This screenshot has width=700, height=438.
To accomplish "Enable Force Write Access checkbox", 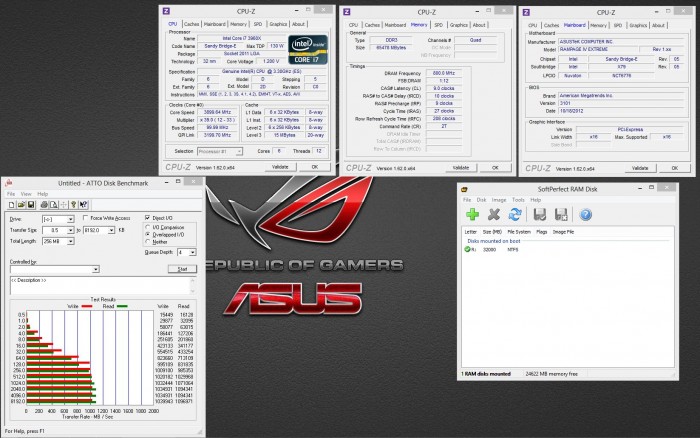I will pyautogui.click(x=85, y=218).
